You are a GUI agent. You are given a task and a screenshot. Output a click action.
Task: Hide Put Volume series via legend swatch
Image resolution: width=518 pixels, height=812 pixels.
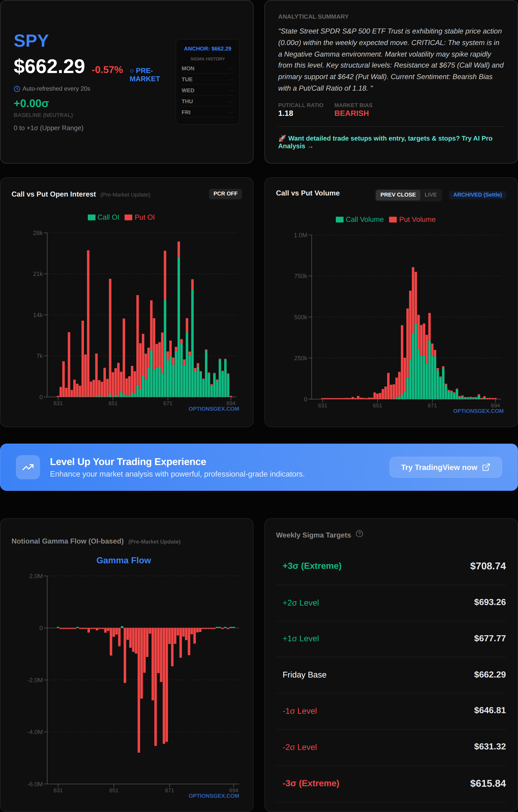(x=393, y=220)
